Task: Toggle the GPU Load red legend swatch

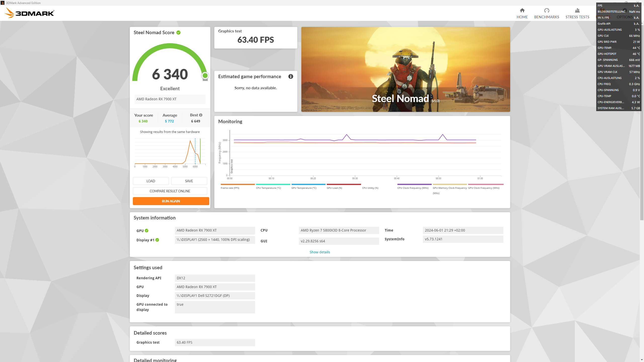Action: pyautogui.click(x=344, y=185)
